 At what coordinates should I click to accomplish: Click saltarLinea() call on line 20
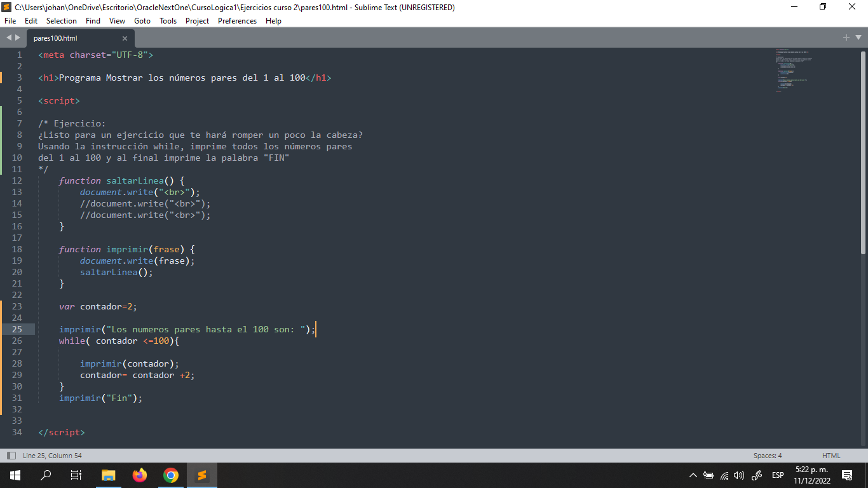(x=116, y=272)
